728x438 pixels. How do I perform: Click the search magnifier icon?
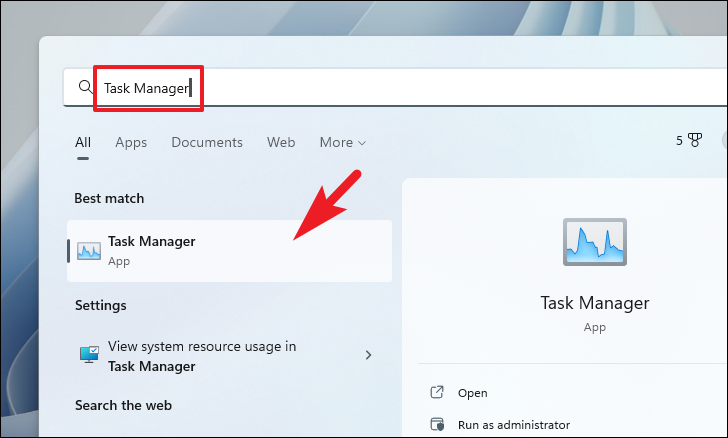(x=85, y=87)
